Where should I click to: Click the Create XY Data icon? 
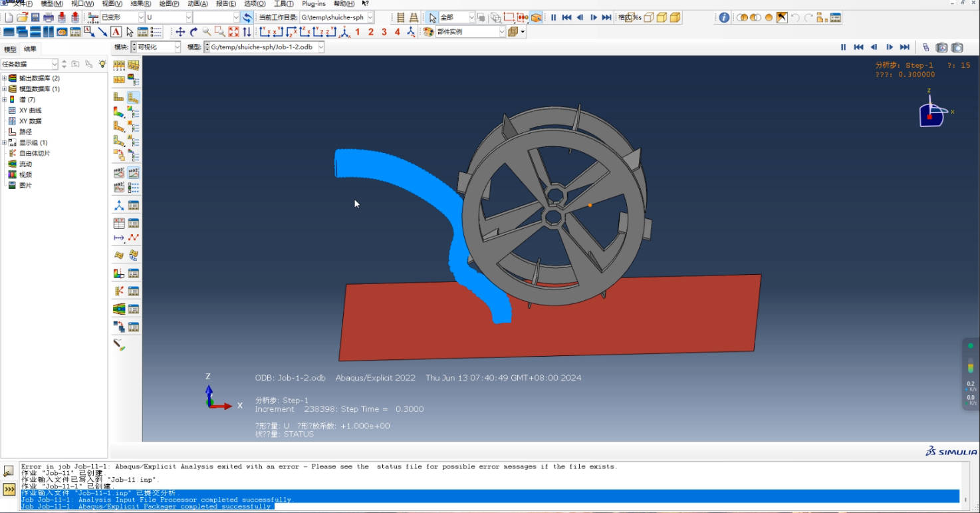(119, 223)
